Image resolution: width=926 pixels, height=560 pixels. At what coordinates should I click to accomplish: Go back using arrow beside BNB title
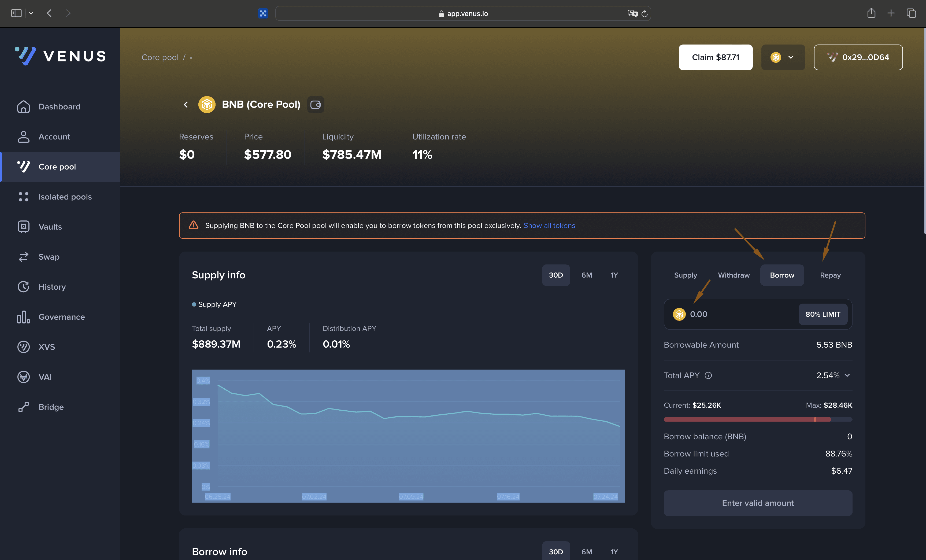click(x=186, y=105)
